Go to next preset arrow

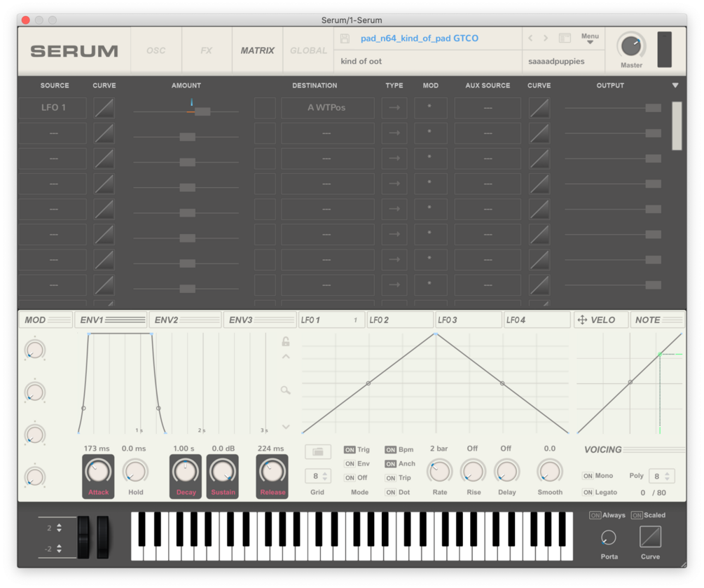pyautogui.click(x=546, y=38)
